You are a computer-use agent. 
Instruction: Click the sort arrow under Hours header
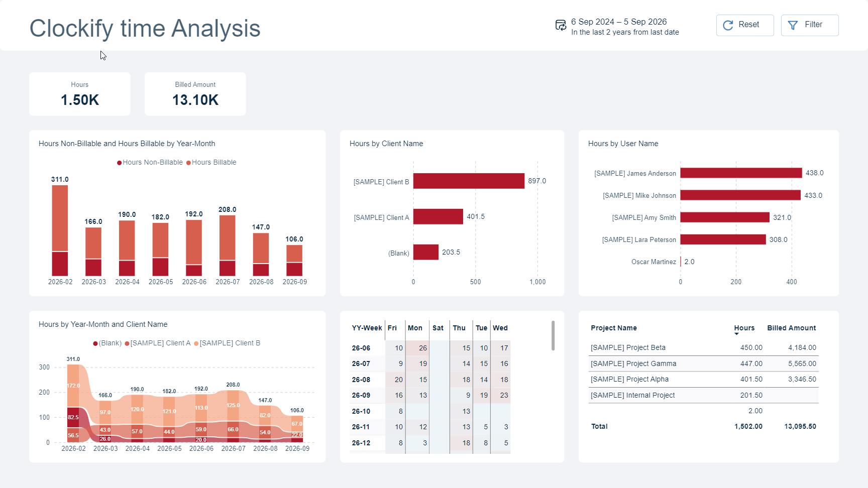coord(736,334)
